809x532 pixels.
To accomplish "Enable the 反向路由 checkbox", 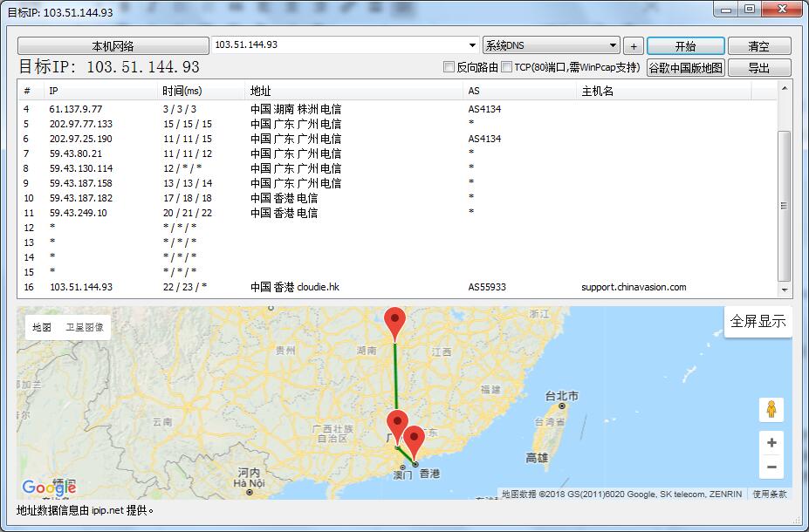I will 449,67.
